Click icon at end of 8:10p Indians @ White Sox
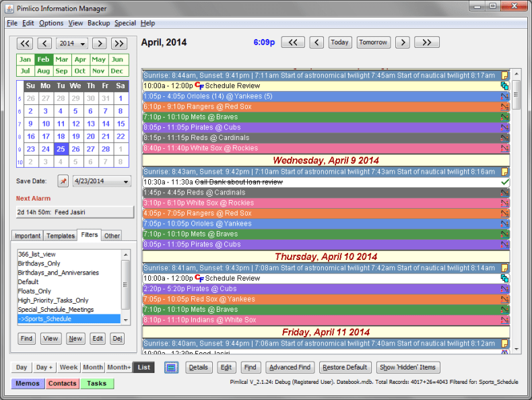This screenshot has height=400, width=532. [x=504, y=320]
